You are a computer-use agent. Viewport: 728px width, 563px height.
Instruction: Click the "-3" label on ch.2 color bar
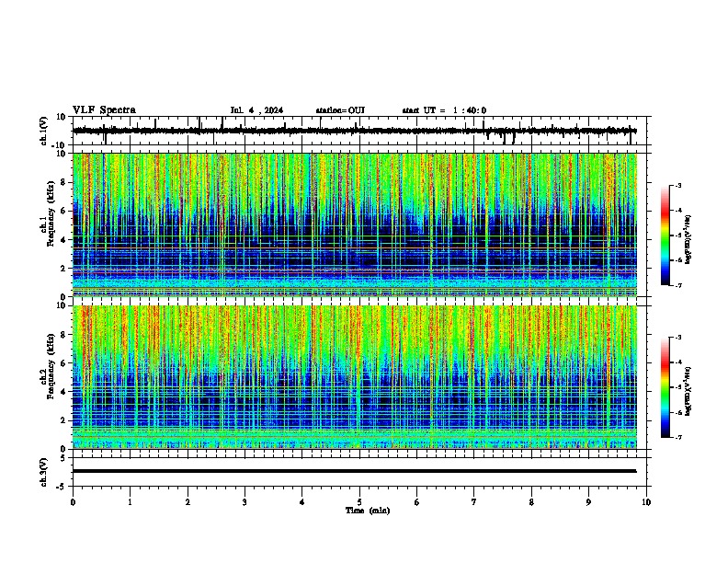pos(677,338)
